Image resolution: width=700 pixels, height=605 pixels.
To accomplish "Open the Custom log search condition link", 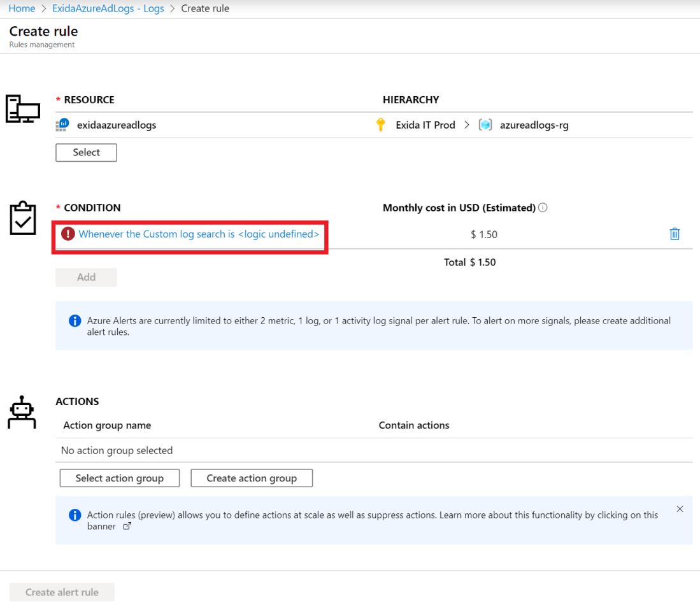I will [x=199, y=234].
